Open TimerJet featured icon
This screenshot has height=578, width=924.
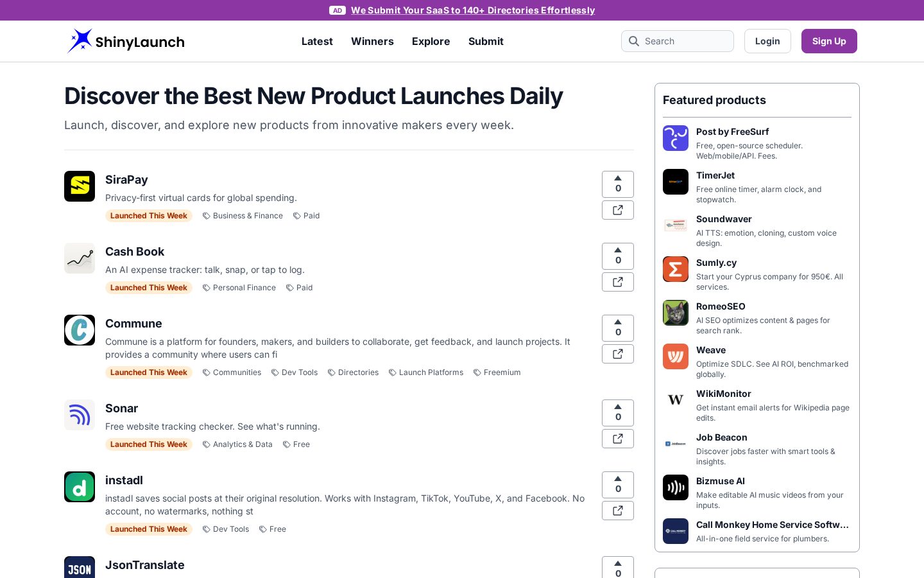coord(676,182)
